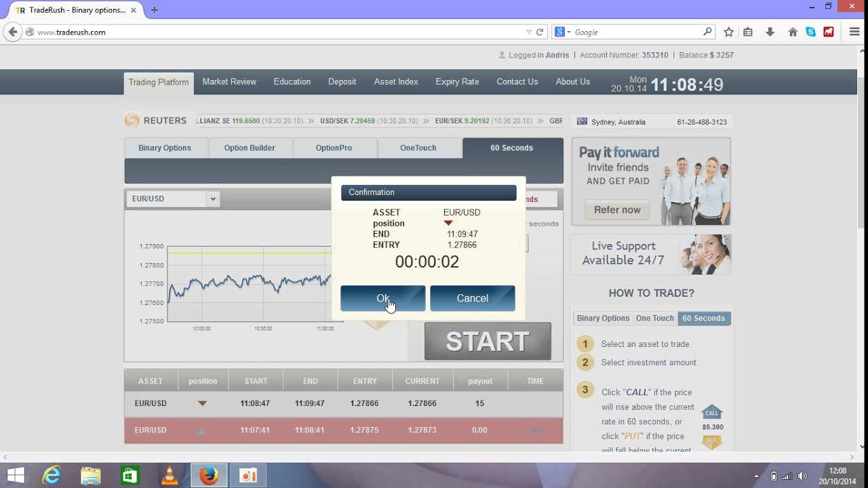Click the payout value 15 in the table
The height and width of the screenshot is (488, 868).
480,403
